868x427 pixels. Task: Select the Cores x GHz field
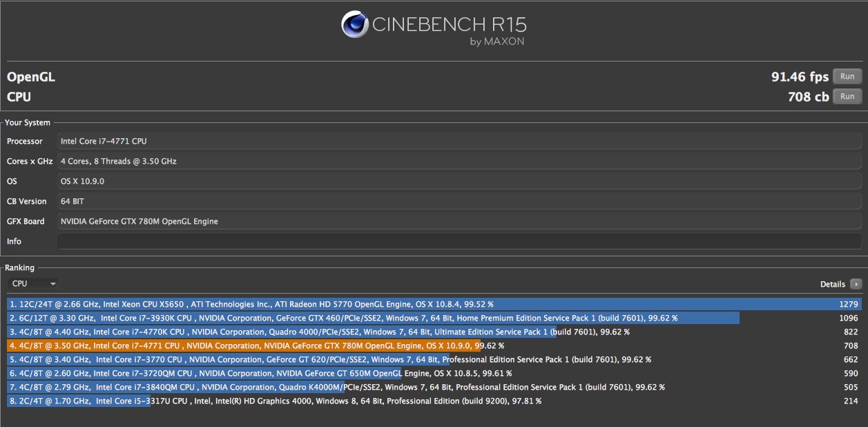click(x=459, y=161)
